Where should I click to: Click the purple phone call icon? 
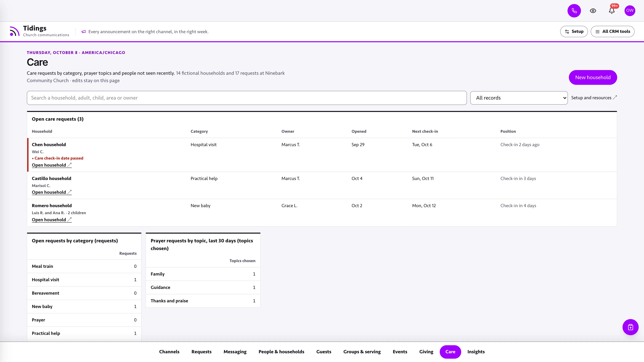574,11
